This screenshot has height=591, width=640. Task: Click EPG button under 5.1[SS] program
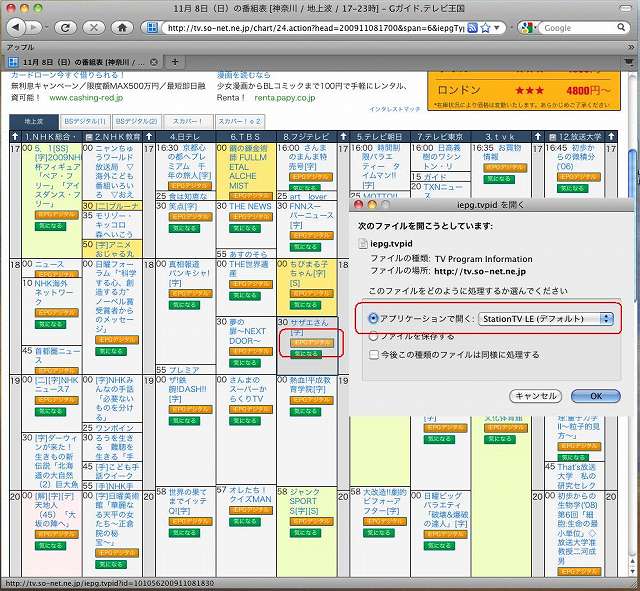pyautogui.click(x=56, y=215)
